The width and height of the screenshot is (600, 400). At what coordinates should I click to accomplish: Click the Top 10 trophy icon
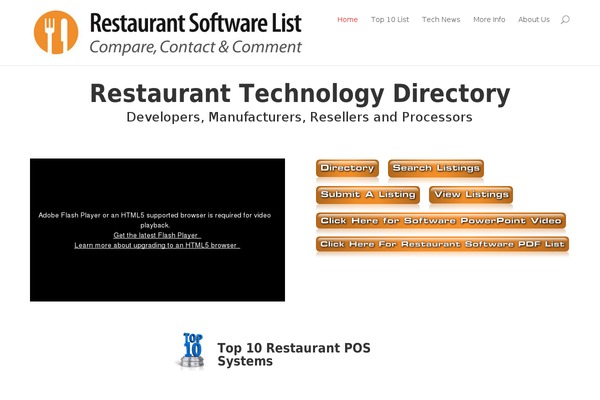[x=192, y=351]
